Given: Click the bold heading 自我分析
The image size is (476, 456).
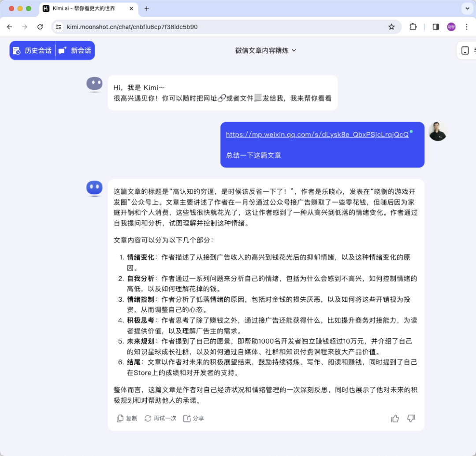Looking at the screenshot, I should [x=140, y=278].
